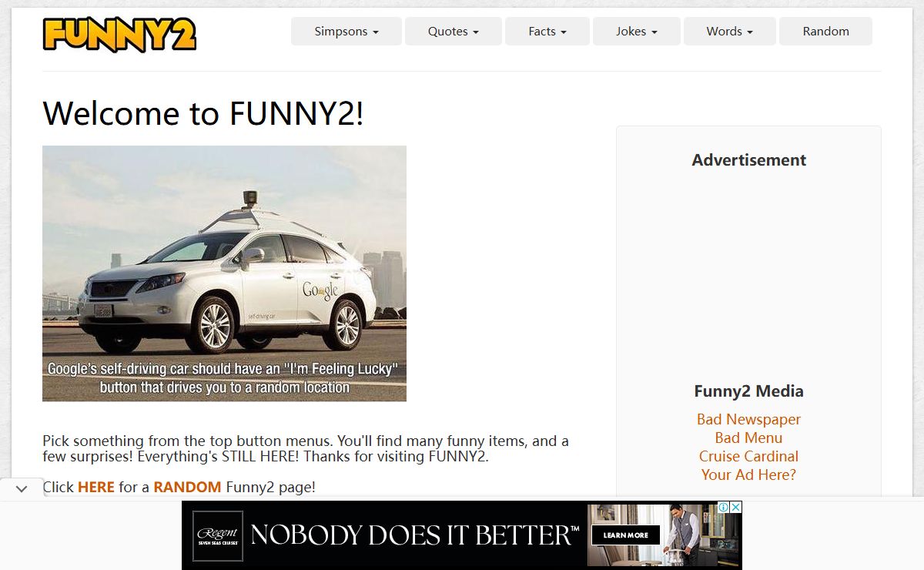Viewport: 924px width, 570px height.
Task: Open the Bad Newspaper link
Action: 748,419
